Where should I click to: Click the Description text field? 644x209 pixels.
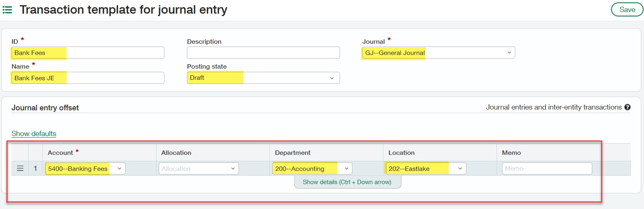pyautogui.click(x=263, y=53)
